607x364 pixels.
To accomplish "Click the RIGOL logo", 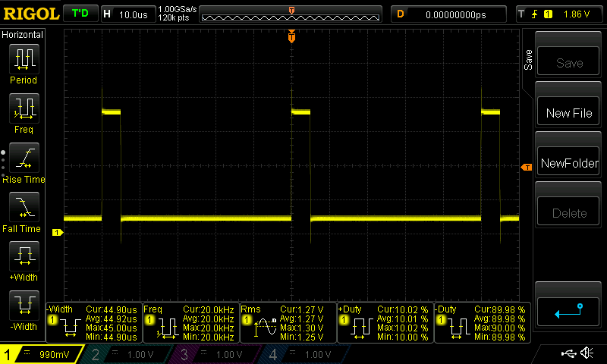I will click(x=31, y=14).
